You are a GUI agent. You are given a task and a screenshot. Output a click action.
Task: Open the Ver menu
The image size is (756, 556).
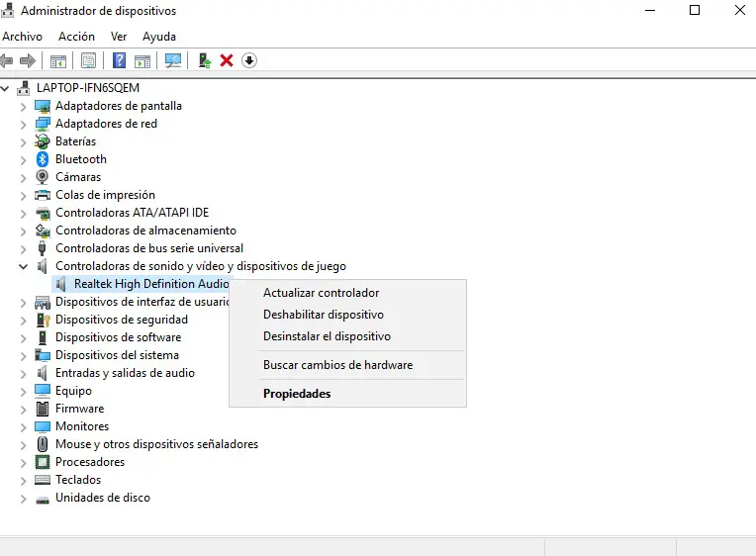(119, 37)
